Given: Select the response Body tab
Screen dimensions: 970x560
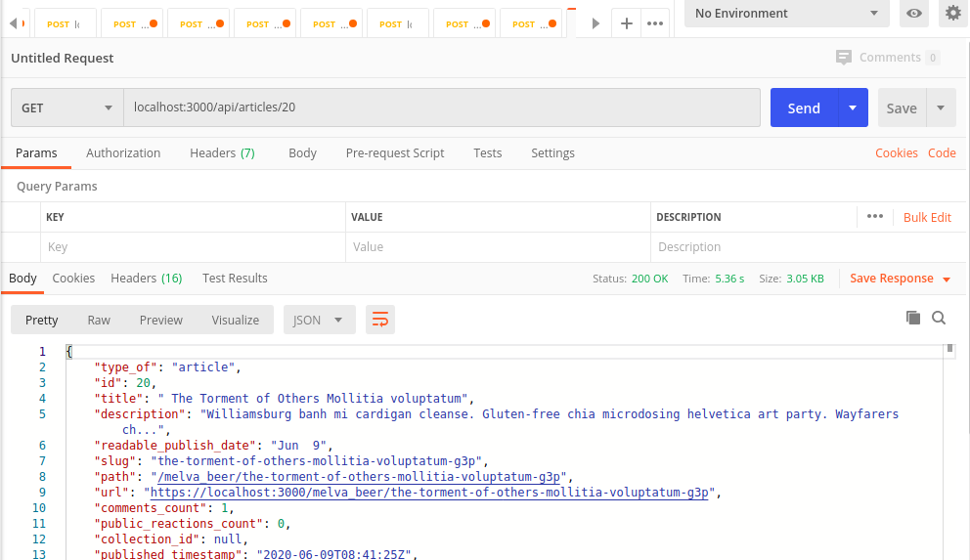Looking at the screenshot, I should pyautogui.click(x=22, y=279).
